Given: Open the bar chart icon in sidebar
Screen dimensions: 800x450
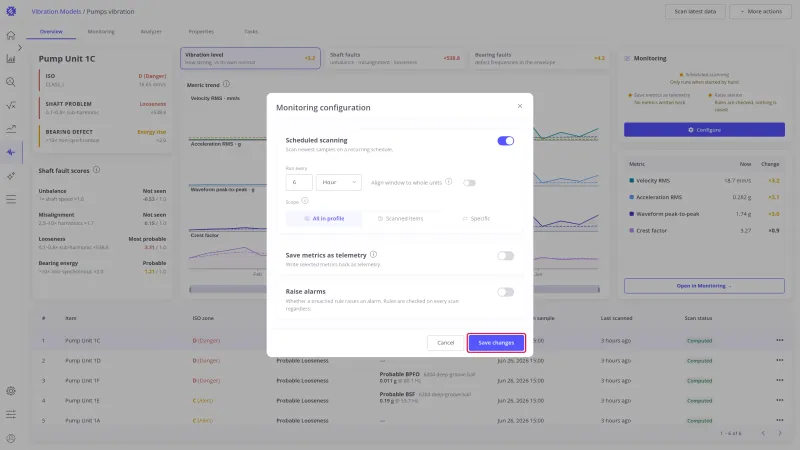Looking at the screenshot, I should click(x=11, y=59).
